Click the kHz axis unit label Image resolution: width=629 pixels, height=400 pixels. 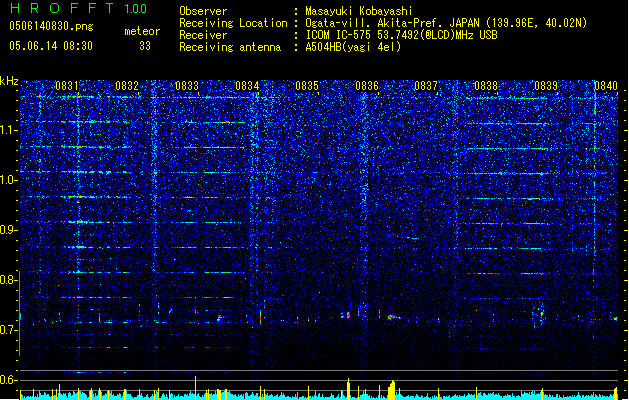9,81
